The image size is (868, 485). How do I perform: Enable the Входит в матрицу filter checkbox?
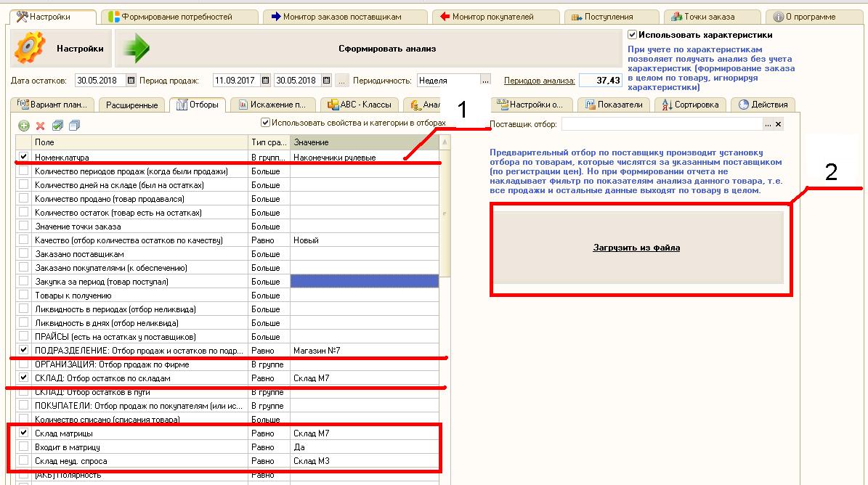click(24, 447)
